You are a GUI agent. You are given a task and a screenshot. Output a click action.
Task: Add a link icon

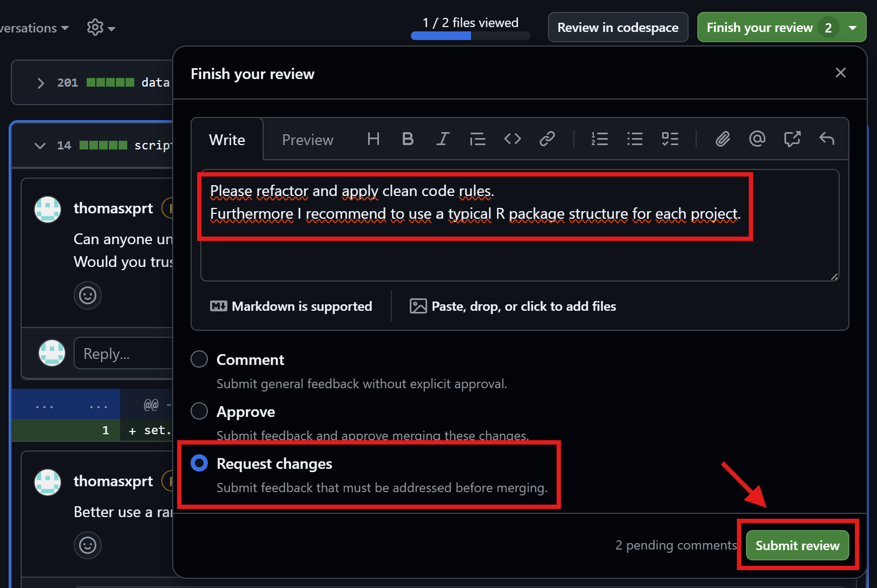pos(547,139)
